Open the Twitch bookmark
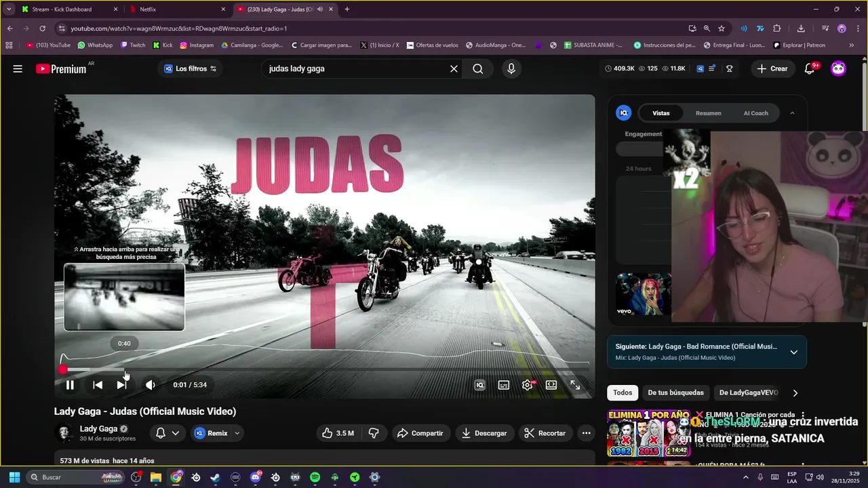Image resolution: width=868 pixels, height=488 pixels. point(133,45)
